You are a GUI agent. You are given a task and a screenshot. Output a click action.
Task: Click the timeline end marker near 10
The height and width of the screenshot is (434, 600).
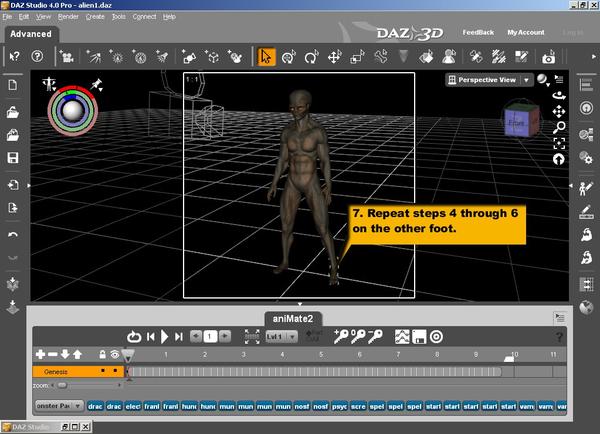pos(509,358)
